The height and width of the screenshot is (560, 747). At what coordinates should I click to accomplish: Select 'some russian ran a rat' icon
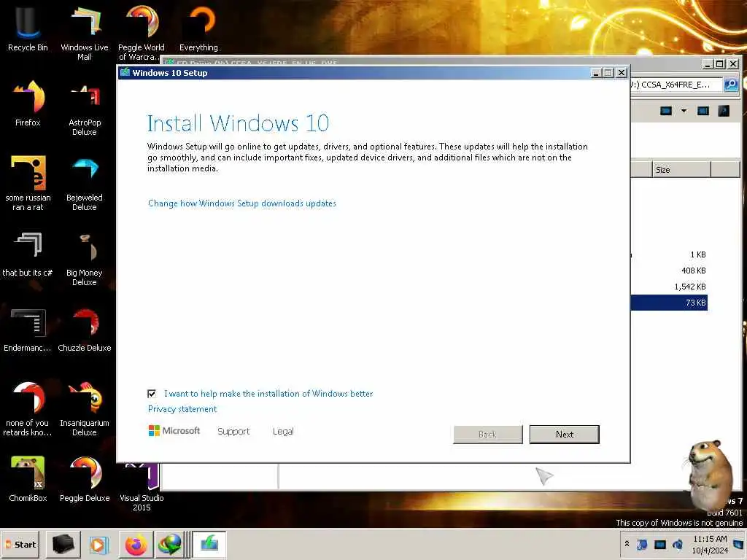click(x=28, y=183)
